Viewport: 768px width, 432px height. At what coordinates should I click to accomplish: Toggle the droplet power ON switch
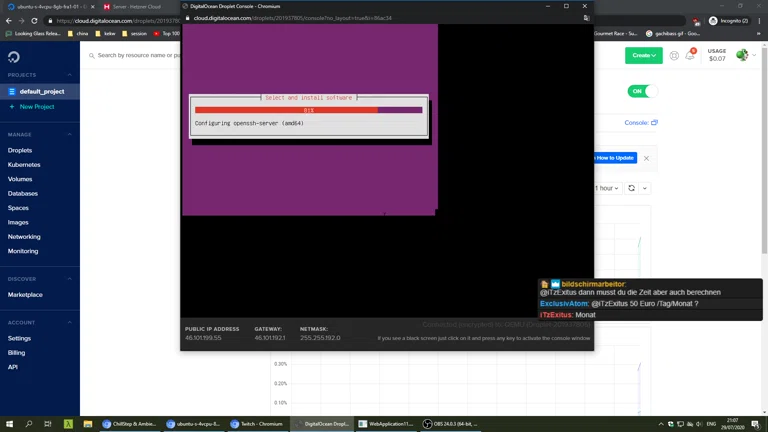coord(642,91)
